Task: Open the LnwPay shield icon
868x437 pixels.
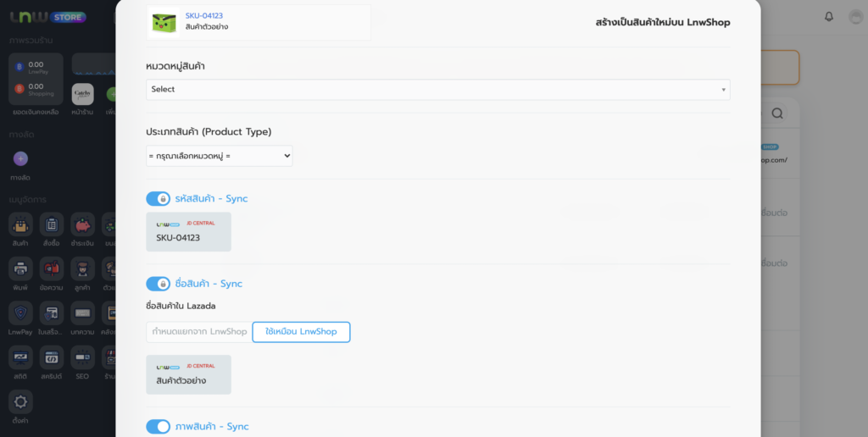Action: (x=20, y=313)
